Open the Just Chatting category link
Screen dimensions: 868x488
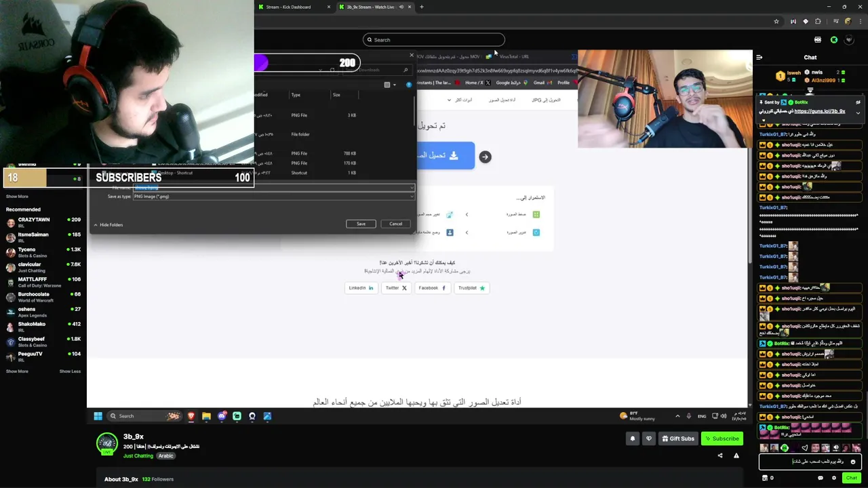tap(138, 456)
